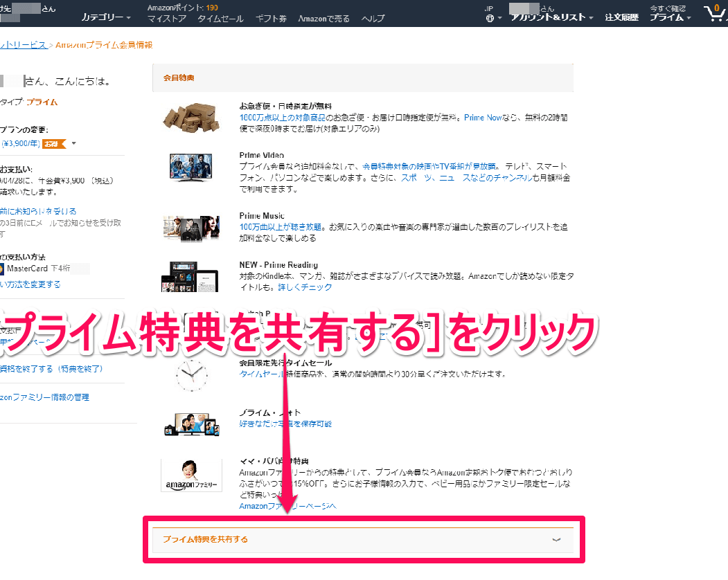The width and height of the screenshot is (728, 580).
Task: Click the Amazonファミリーページへ link
Action: [288, 506]
